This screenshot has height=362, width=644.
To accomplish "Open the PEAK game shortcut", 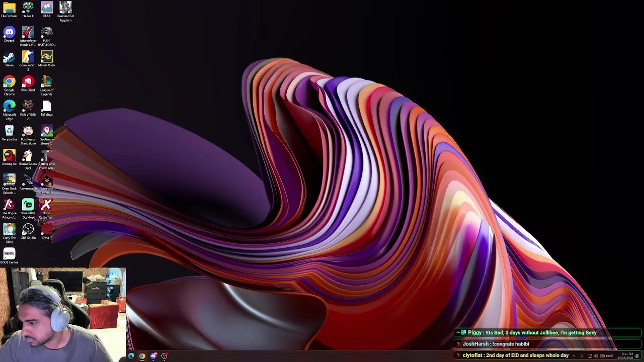I will tap(47, 10).
